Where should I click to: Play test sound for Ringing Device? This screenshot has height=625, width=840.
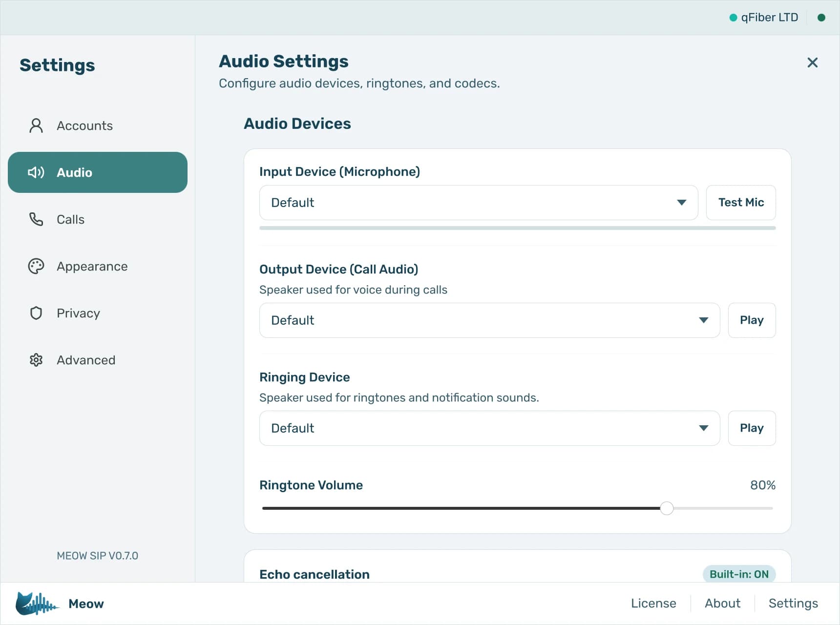(x=752, y=428)
